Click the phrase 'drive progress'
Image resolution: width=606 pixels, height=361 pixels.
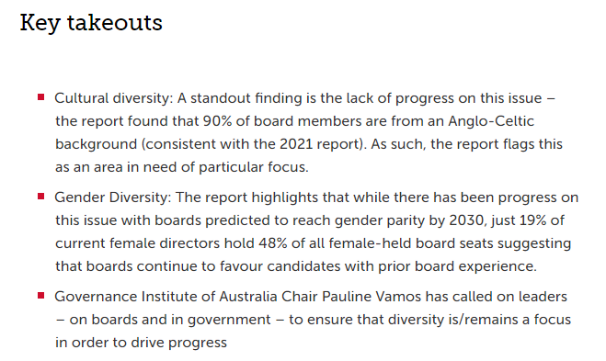179,343
